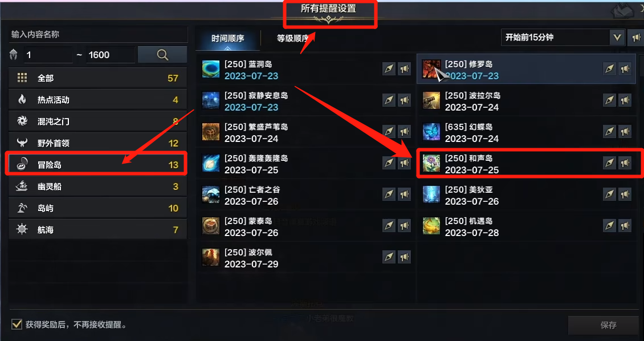Toggle sound alert for 和声岛
Image resolution: width=644 pixels, height=341 pixels.
click(x=625, y=163)
